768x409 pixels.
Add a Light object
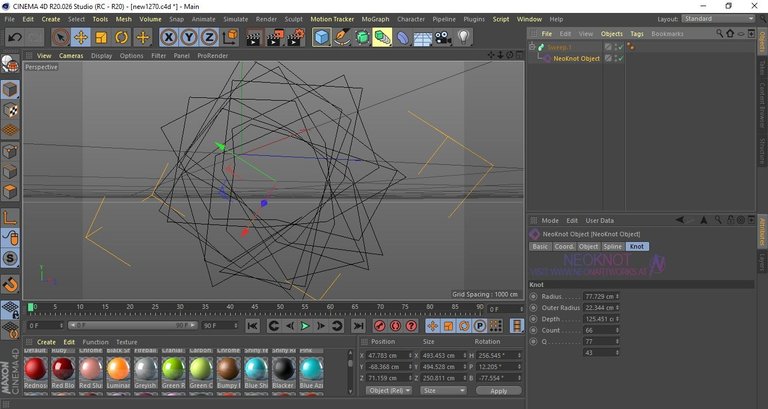pyautogui.click(x=463, y=37)
